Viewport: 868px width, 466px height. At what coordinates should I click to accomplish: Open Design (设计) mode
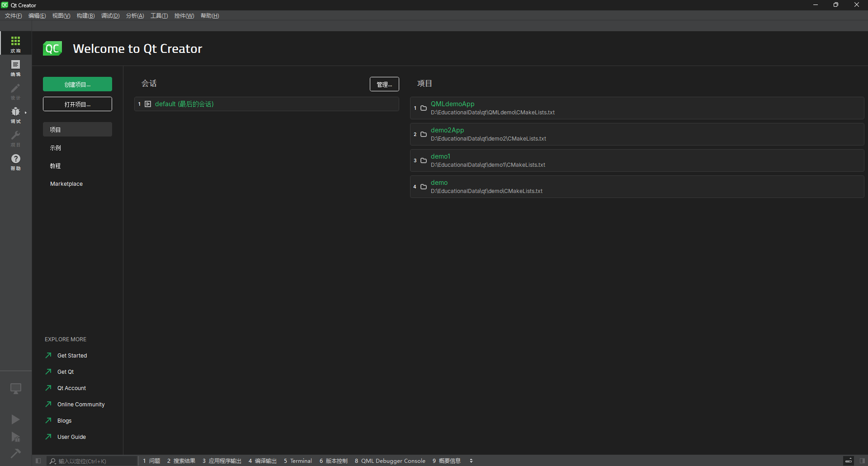tap(16, 91)
